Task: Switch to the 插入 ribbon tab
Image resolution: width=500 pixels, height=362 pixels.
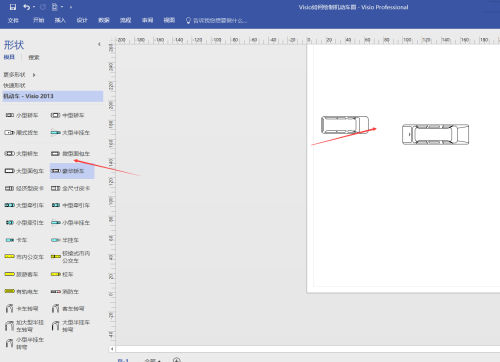Action: click(60, 20)
